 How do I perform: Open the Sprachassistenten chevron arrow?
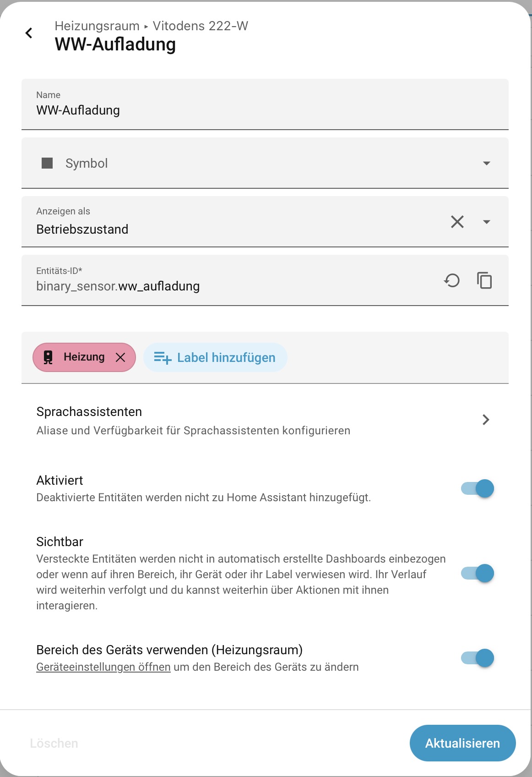click(486, 420)
